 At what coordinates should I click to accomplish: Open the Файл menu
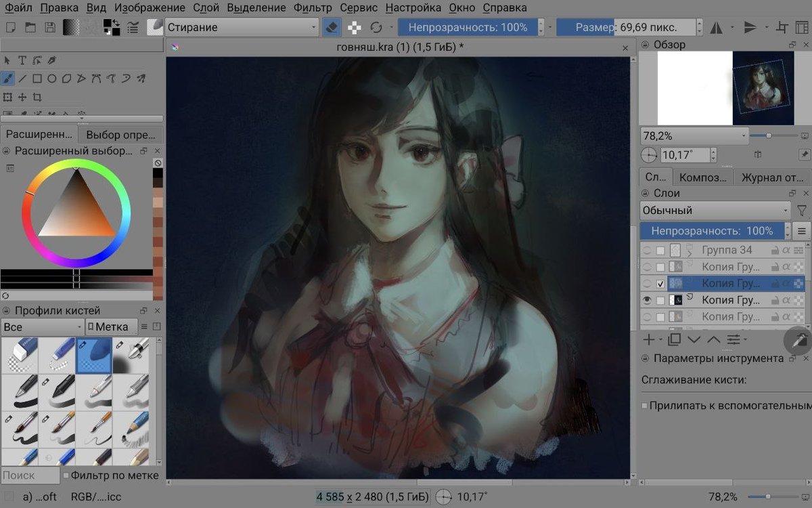[x=18, y=8]
